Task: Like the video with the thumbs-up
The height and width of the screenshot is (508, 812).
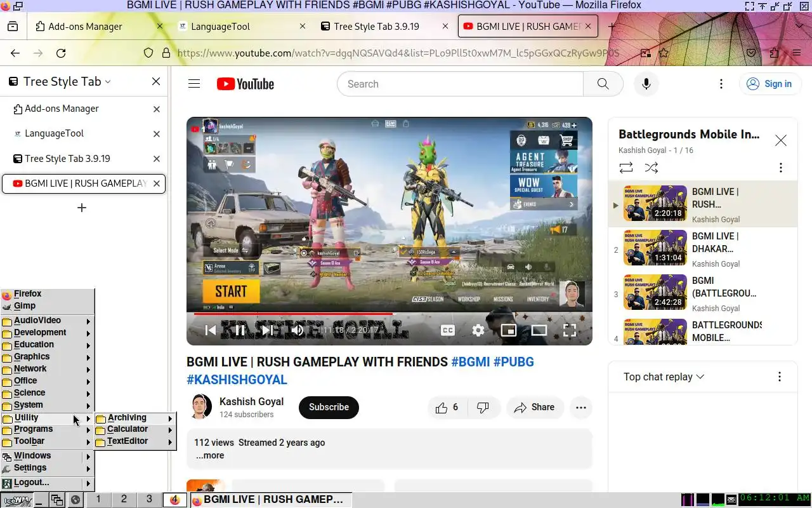Action: point(447,408)
